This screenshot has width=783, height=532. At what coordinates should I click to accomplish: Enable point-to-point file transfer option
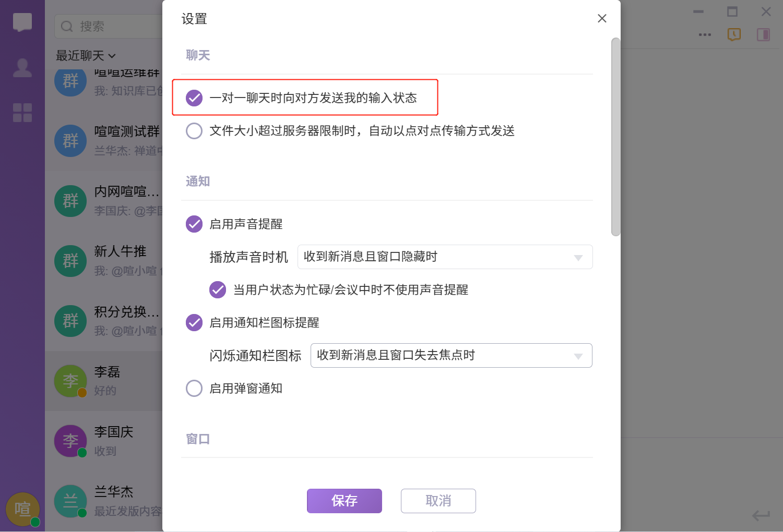(x=194, y=130)
